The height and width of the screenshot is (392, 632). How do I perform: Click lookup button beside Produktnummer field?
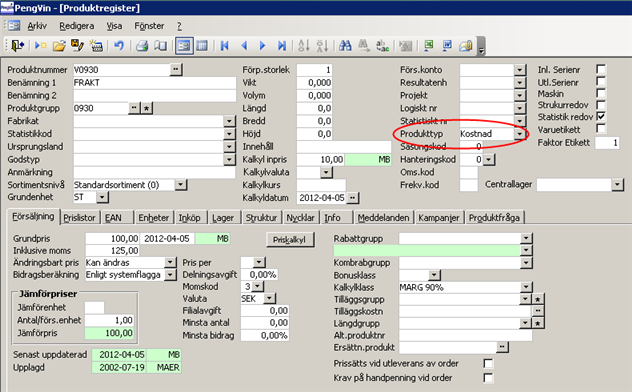(176, 70)
